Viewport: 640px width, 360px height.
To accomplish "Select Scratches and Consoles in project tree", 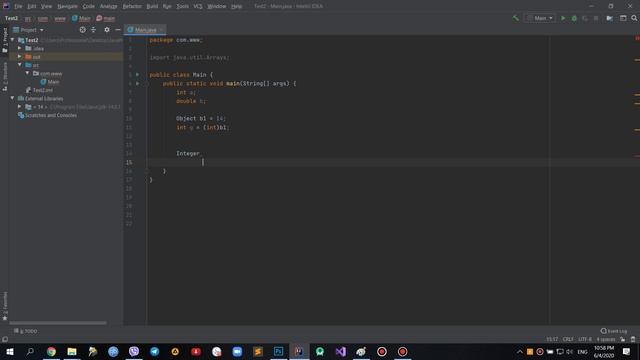I will (47, 115).
